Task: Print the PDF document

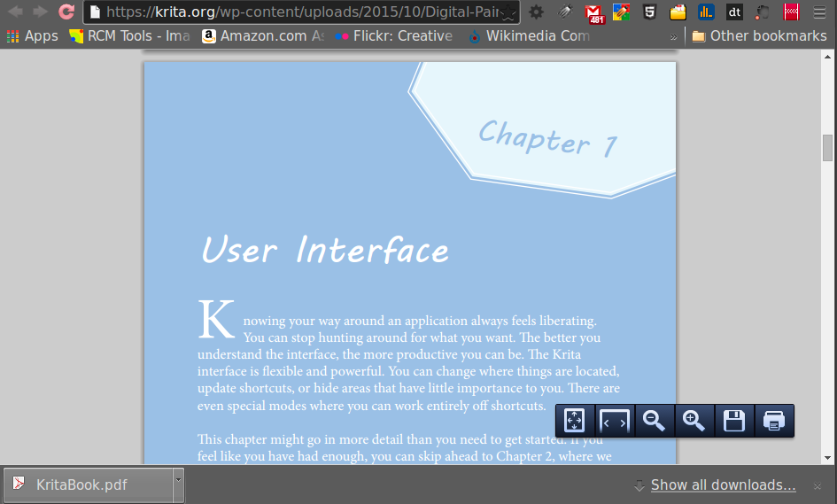Action: click(774, 421)
